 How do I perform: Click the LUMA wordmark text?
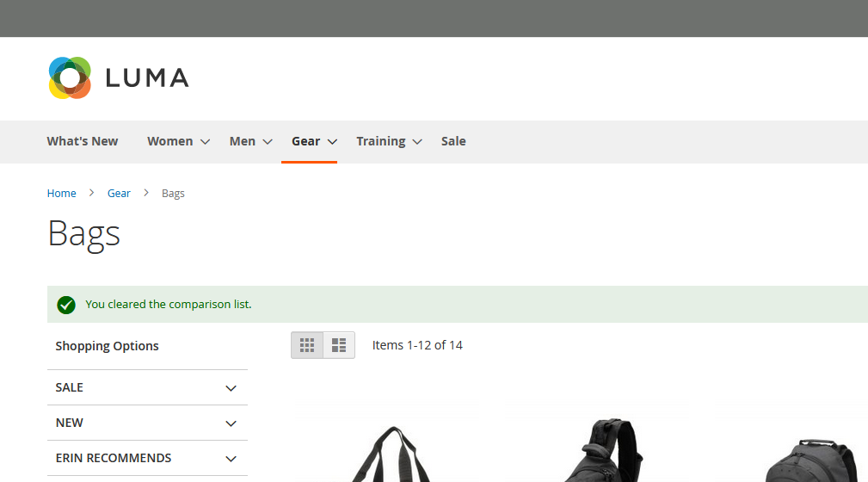147,78
